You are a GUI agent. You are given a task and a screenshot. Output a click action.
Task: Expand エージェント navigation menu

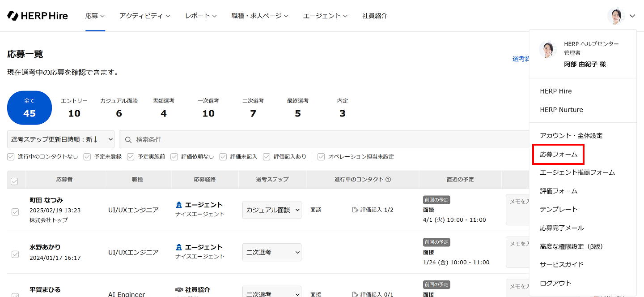[x=326, y=16]
